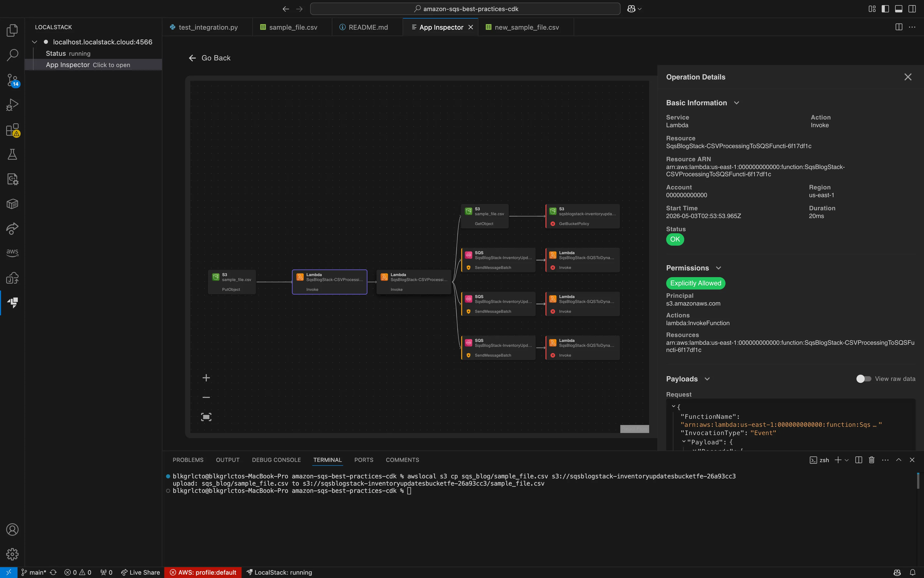Click the command center search field
This screenshot has width=924, height=578.
click(x=465, y=9)
